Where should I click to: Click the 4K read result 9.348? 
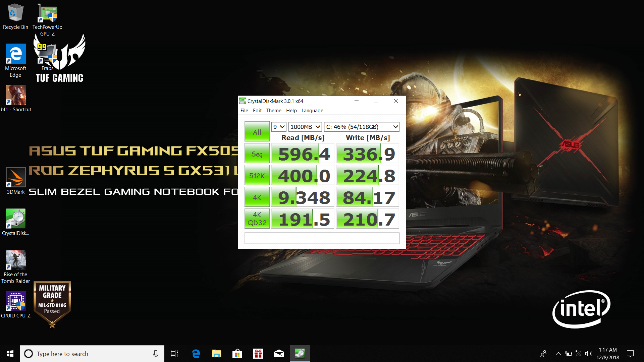[303, 197]
